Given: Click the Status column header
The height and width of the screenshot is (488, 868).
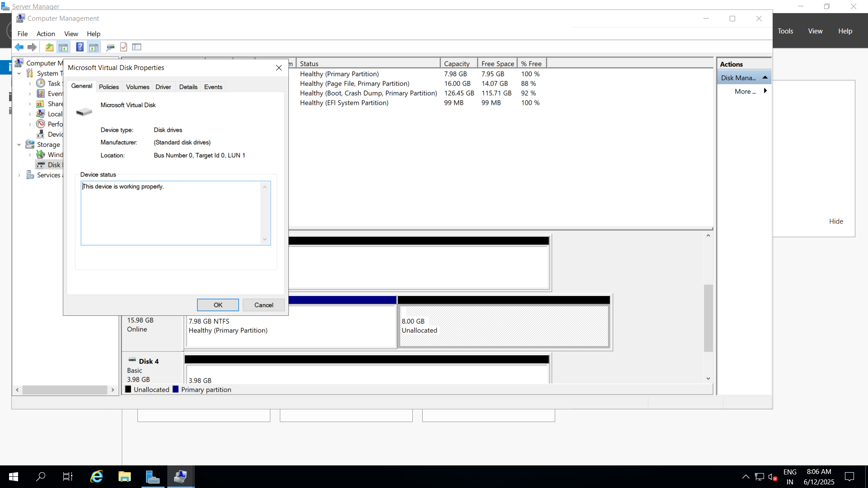Looking at the screenshot, I should click(368, 64).
